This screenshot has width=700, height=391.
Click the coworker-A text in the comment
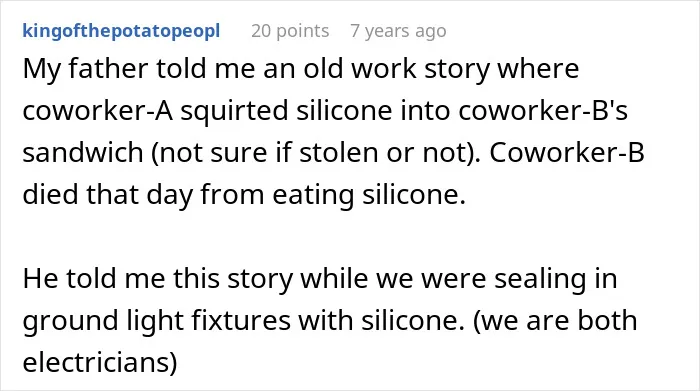pos(98,111)
